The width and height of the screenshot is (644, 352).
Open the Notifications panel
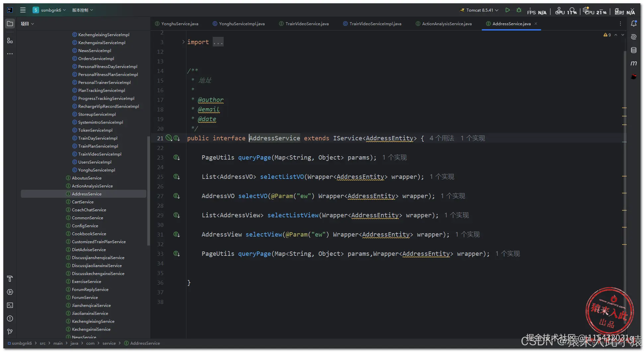coord(634,24)
